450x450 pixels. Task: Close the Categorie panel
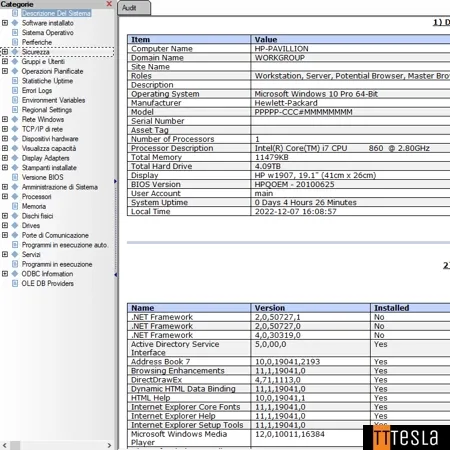[x=109, y=4]
